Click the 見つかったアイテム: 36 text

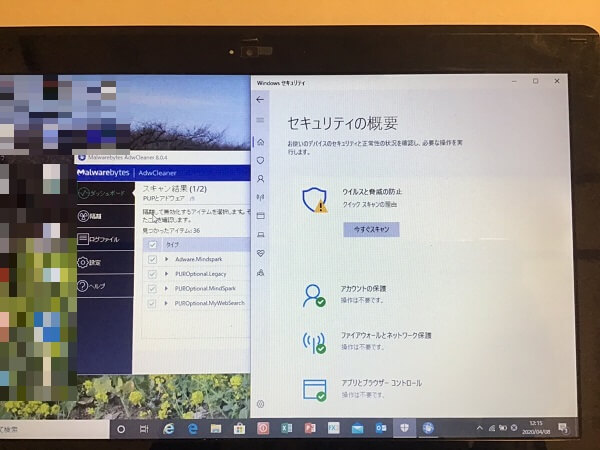171,231
